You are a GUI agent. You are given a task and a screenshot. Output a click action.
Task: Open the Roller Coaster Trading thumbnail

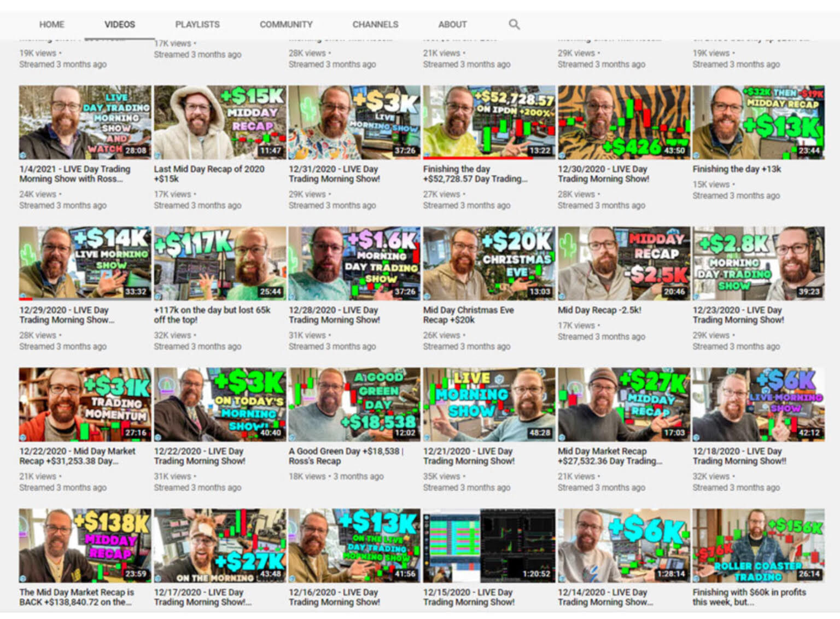click(x=758, y=545)
